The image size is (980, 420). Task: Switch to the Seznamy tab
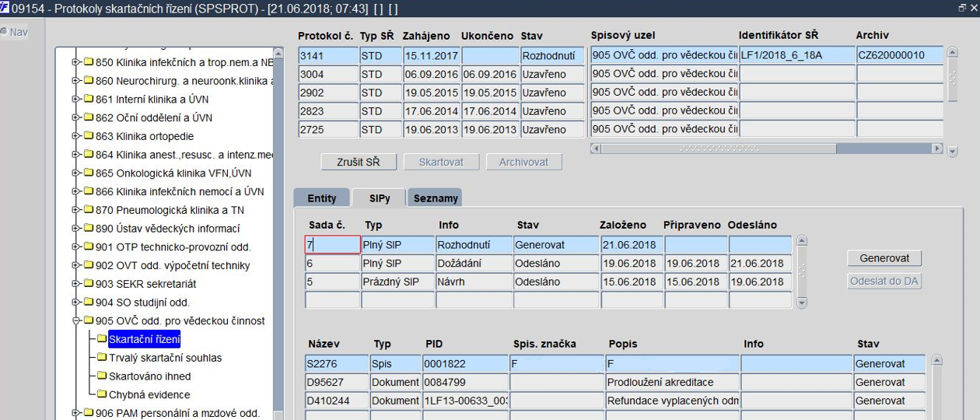pos(436,198)
